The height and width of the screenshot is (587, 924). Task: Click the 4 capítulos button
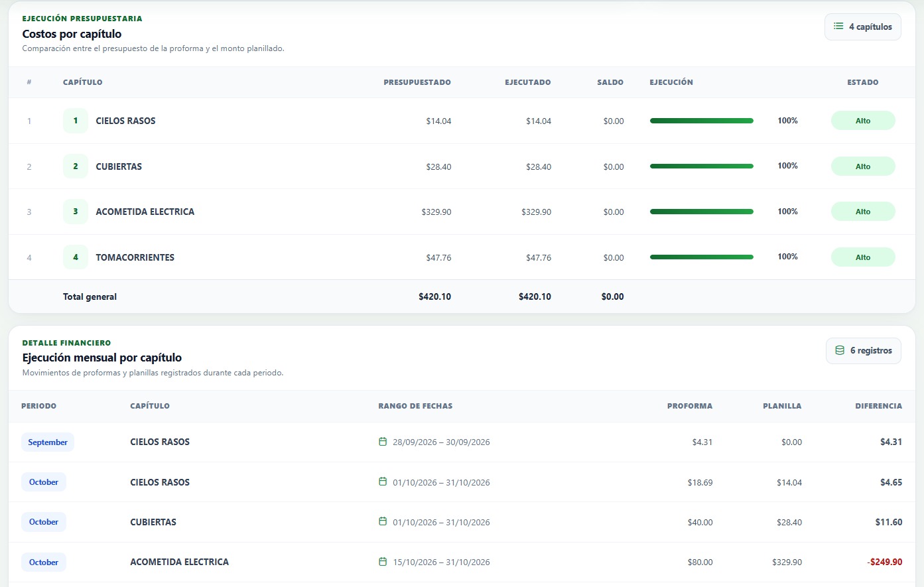click(x=863, y=27)
